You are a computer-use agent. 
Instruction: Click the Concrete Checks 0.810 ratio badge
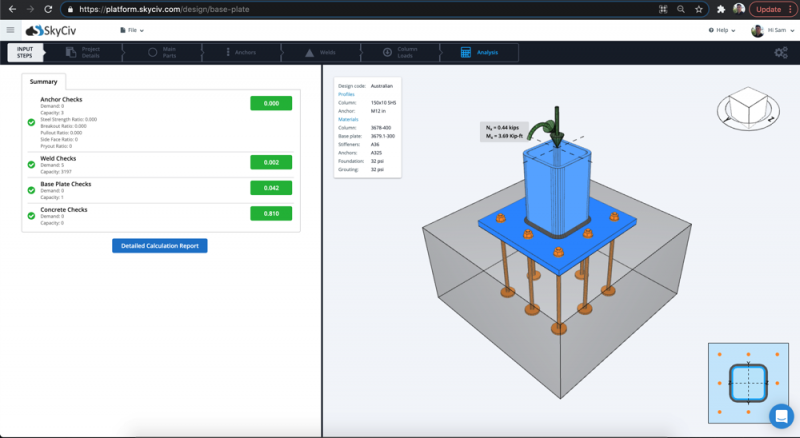(x=270, y=213)
